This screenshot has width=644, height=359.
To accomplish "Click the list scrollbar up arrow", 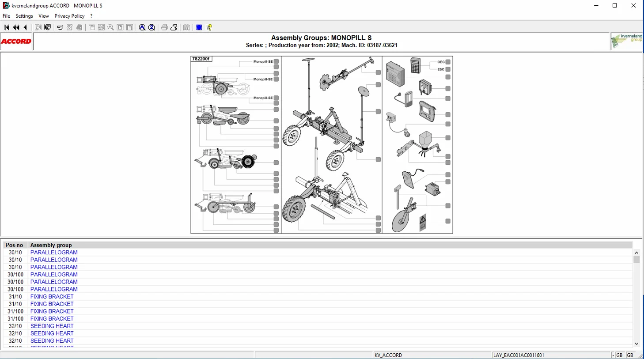I will pyautogui.click(x=636, y=253).
